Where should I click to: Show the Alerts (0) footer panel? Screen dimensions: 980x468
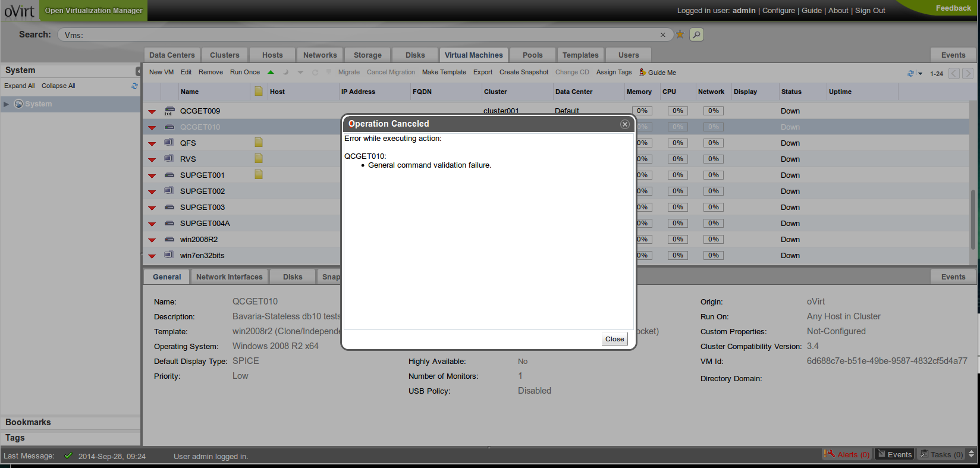tap(847, 454)
